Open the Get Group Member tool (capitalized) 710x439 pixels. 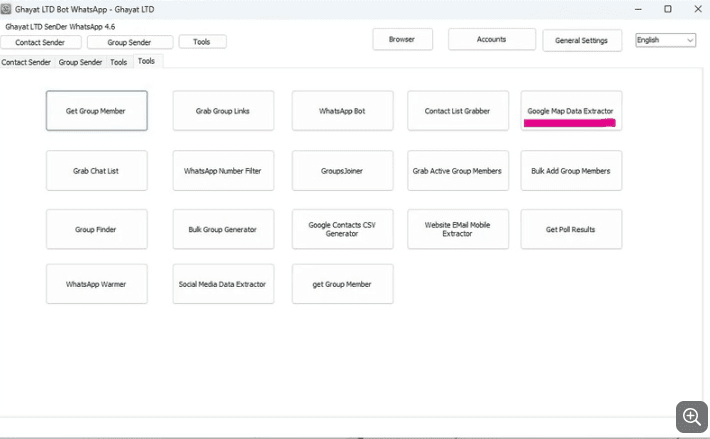96,111
